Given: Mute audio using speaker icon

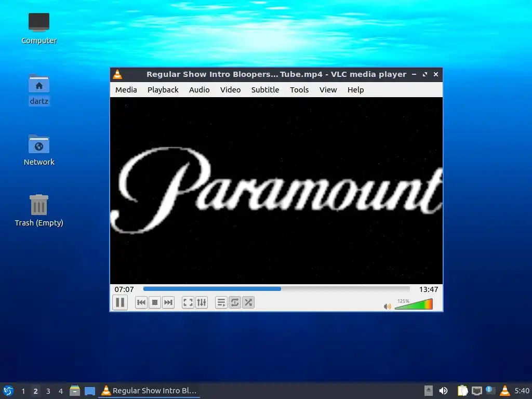Looking at the screenshot, I should [x=387, y=307].
